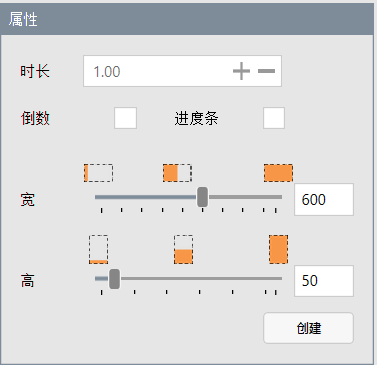Select the minimum width preset icon
377x365 pixels.
[x=98, y=173]
